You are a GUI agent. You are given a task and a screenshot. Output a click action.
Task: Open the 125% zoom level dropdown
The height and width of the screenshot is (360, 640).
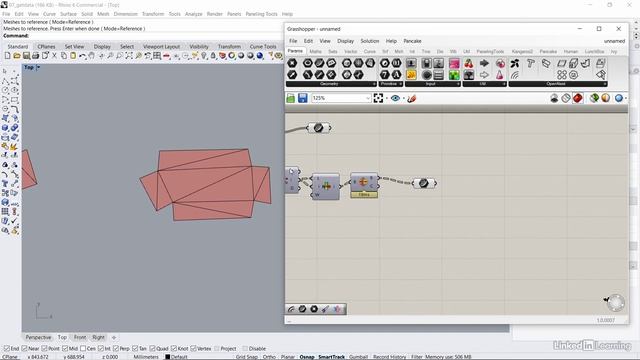point(367,98)
